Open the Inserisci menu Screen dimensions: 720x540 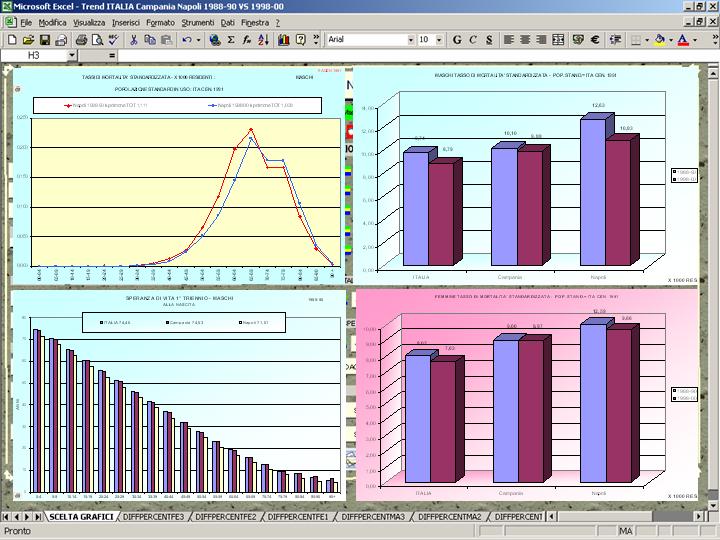click(126, 22)
